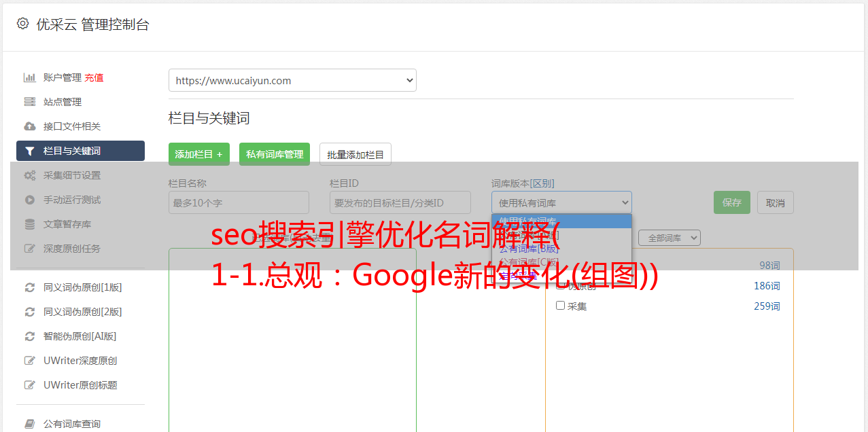The image size is (868, 432).
Task: Click the 深度原创任务 edit icon
Action: click(x=29, y=249)
